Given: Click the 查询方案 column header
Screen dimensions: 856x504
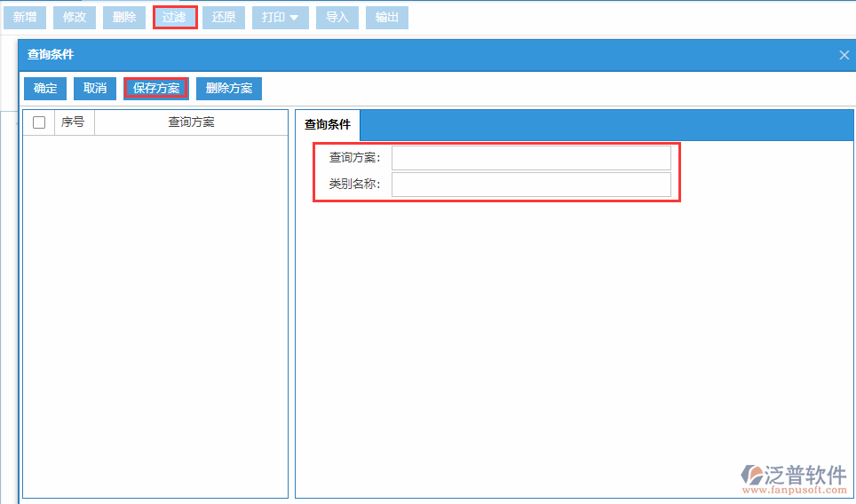Looking at the screenshot, I should point(191,122).
